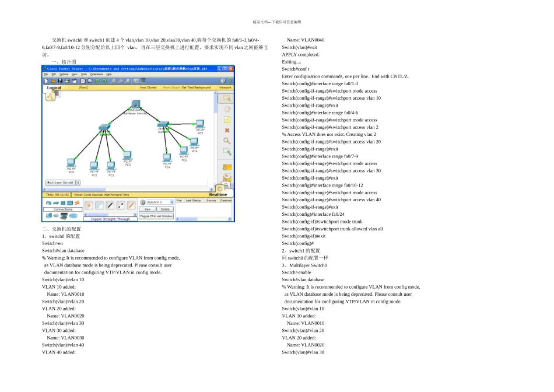
Task: Switch to the Realtime mode tab
Action: click(x=218, y=194)
